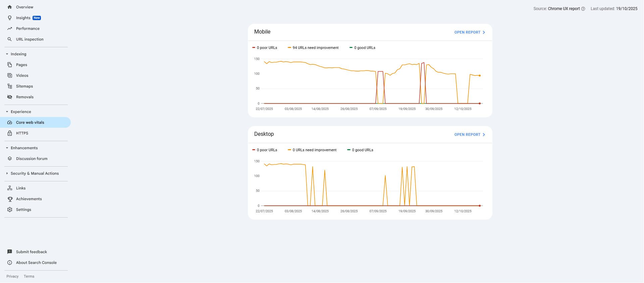Screen dimensions: 644x283
Task: Click the HTTPS lock icon
Action: (x=10, y=133)
